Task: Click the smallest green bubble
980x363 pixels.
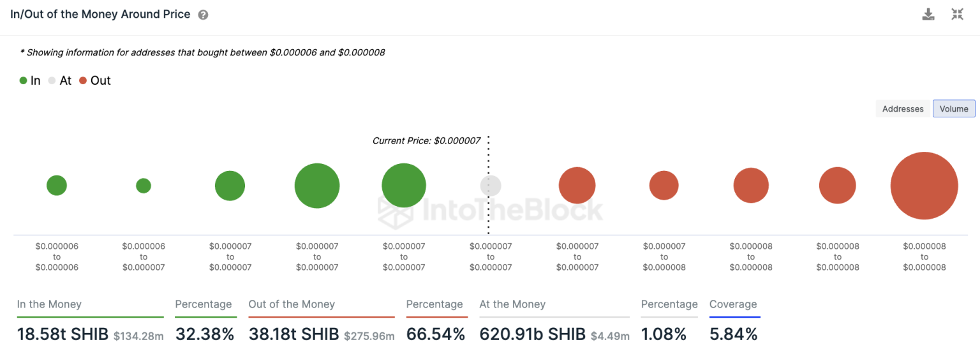Action: click(x=144, y=186)
